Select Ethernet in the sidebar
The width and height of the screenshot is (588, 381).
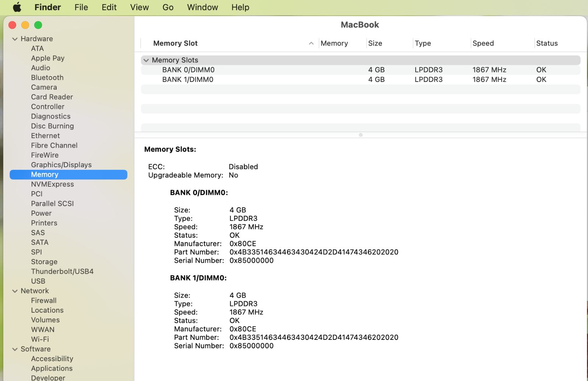coord(45,136)
